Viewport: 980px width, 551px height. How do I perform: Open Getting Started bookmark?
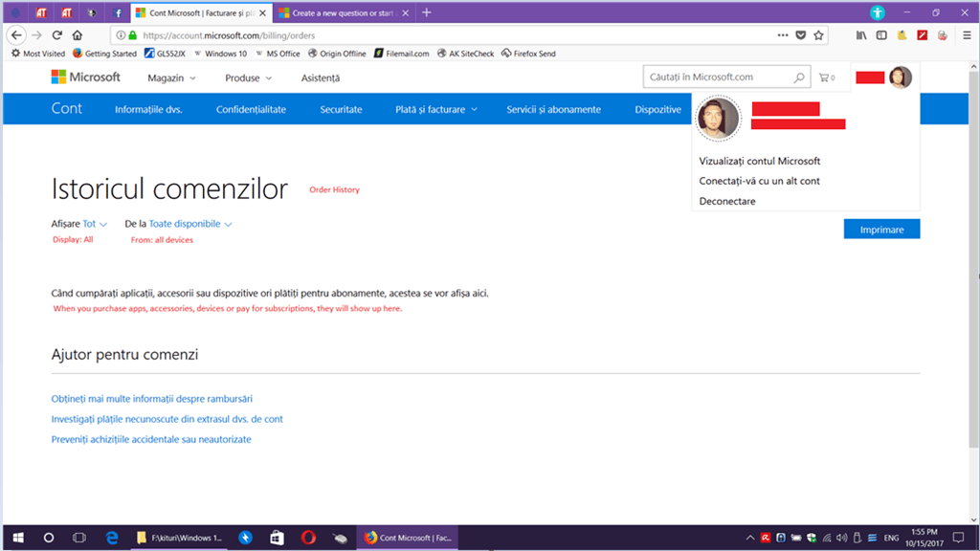pyautogui.click(x=104, y=54)
